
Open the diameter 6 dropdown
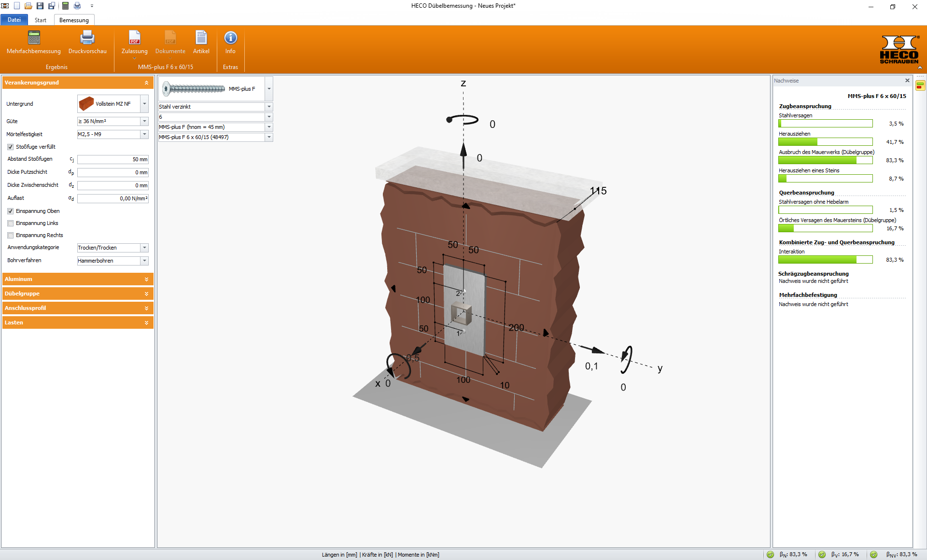tap(269, 117)
